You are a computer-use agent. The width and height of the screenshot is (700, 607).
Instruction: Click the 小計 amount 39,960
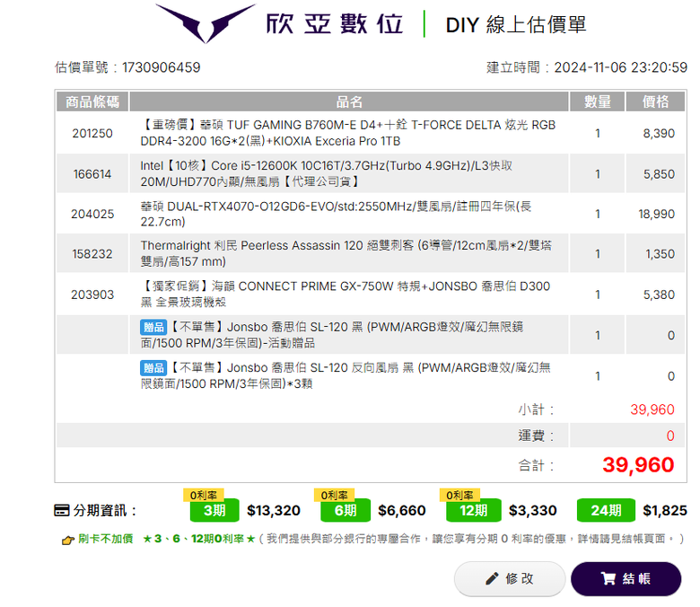(x=652, y=409)
